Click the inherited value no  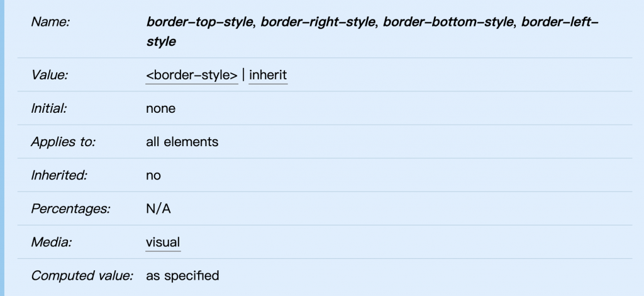[x=153, y=176]
